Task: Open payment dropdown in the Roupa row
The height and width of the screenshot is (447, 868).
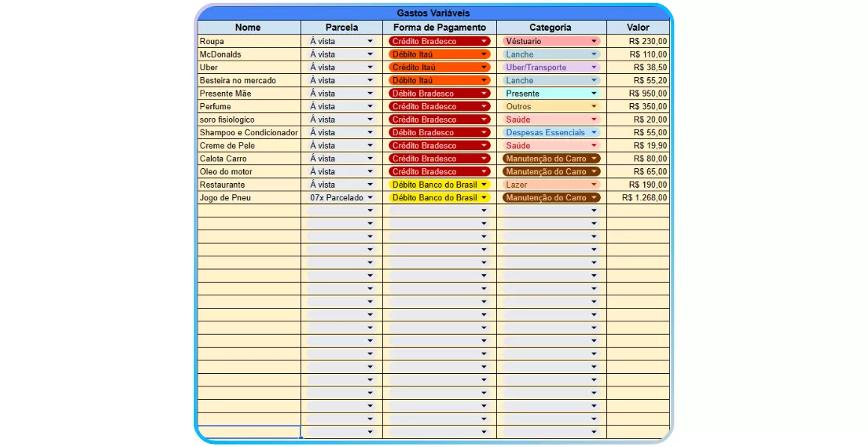Action: coord(483,42)
